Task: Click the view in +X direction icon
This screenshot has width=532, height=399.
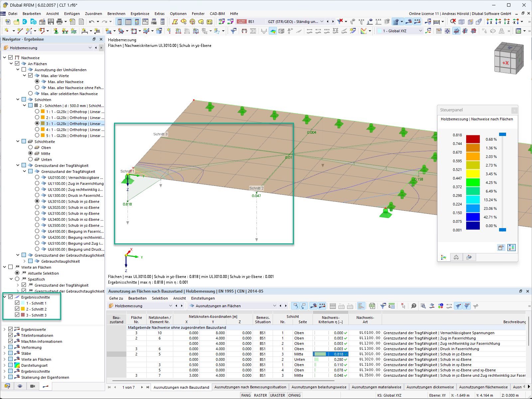Action: coord(489,22)
